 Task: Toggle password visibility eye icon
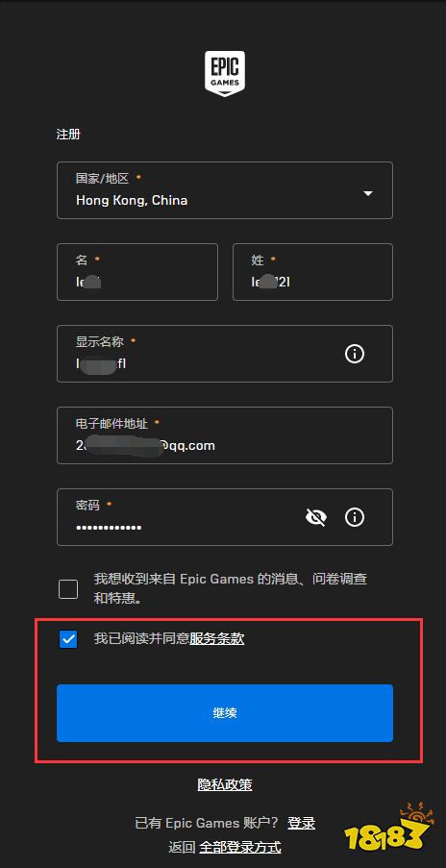click(316, 517)
